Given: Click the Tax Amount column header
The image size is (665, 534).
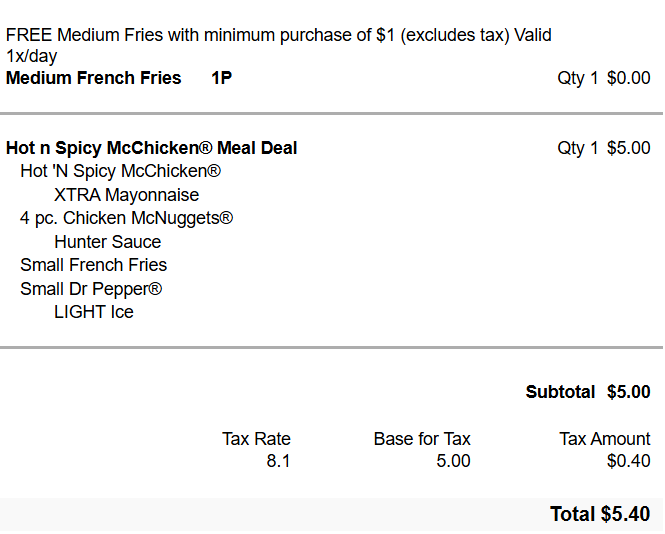Looking at the screenshot, I should [x=605, y=439].
